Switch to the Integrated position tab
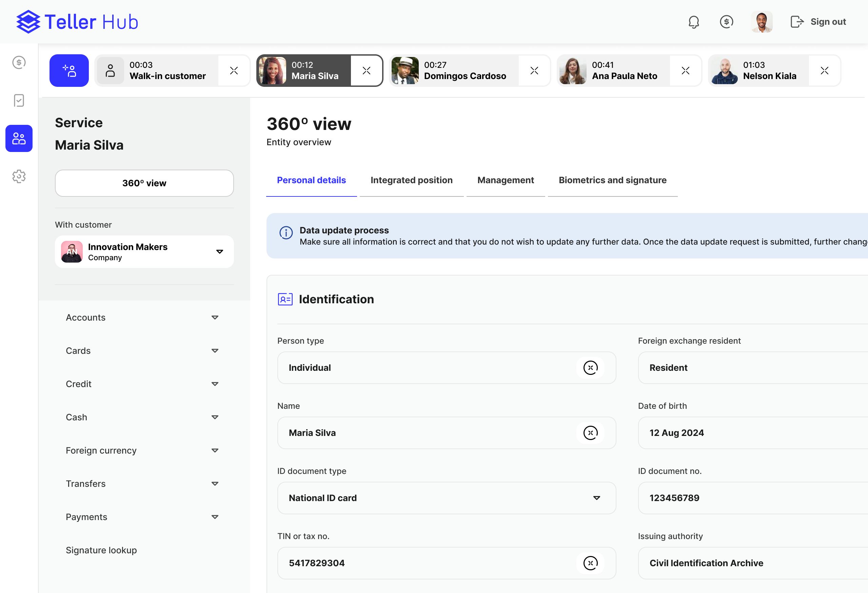This screenshot has height=593, width=868. coord(411,180)
